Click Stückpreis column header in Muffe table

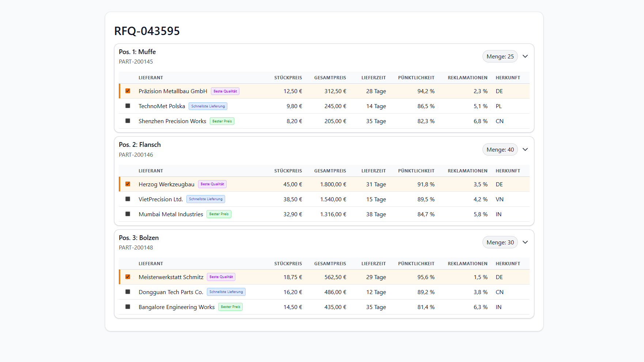click(288, 78)
